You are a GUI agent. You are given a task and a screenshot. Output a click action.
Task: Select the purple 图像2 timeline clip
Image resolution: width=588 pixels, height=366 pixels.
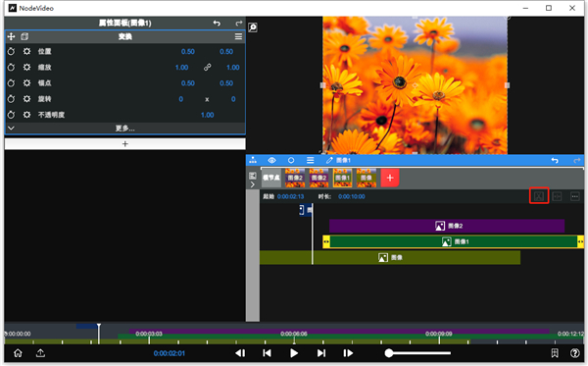447,226
